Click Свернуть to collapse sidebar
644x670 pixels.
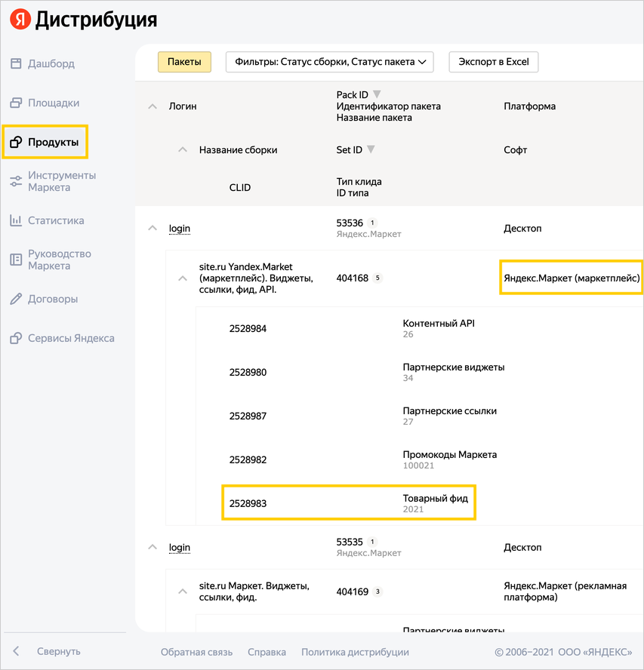tap(59, 651)
